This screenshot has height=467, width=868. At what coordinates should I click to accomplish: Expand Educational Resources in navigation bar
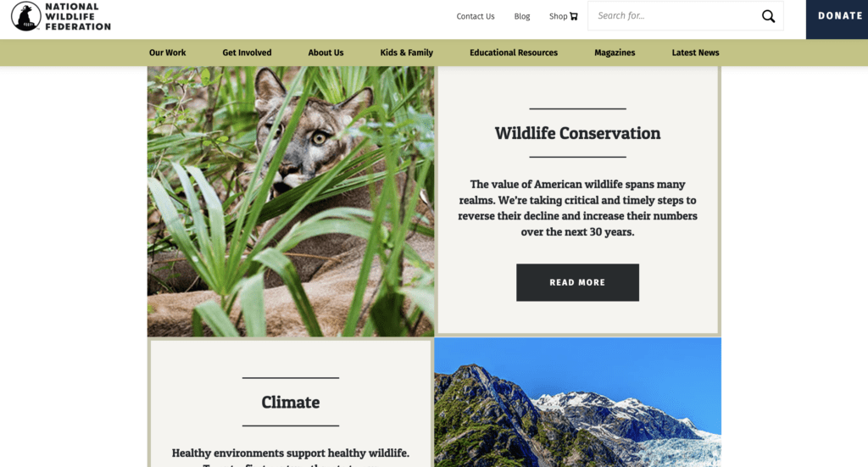[514, 53]
